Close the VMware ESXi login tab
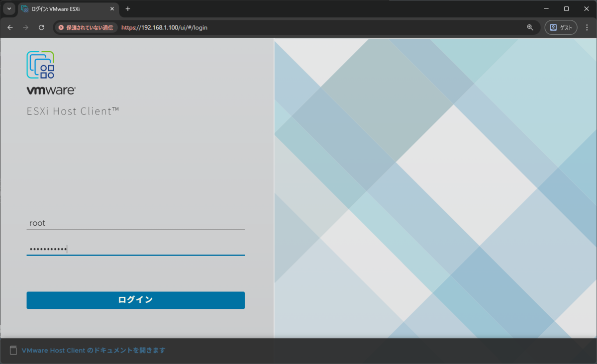Image resolution: width=597 pixels, height=364 pixels. (x=112, y=8)
